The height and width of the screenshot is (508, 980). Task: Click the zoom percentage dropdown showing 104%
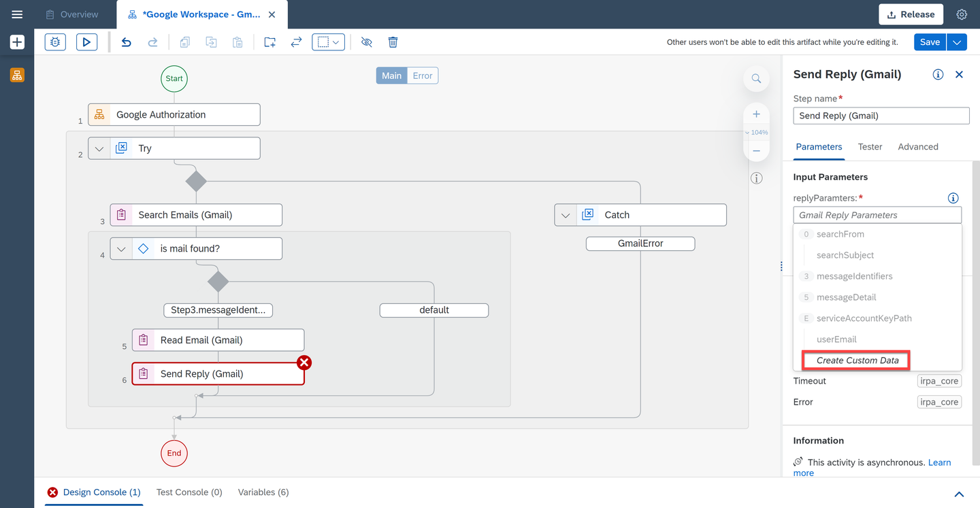(756, 133)
